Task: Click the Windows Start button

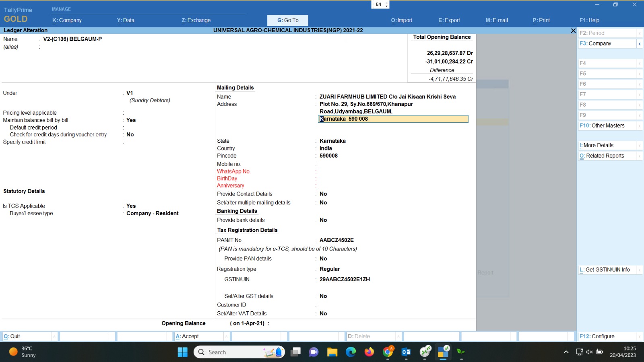Action: click(183, 352)
